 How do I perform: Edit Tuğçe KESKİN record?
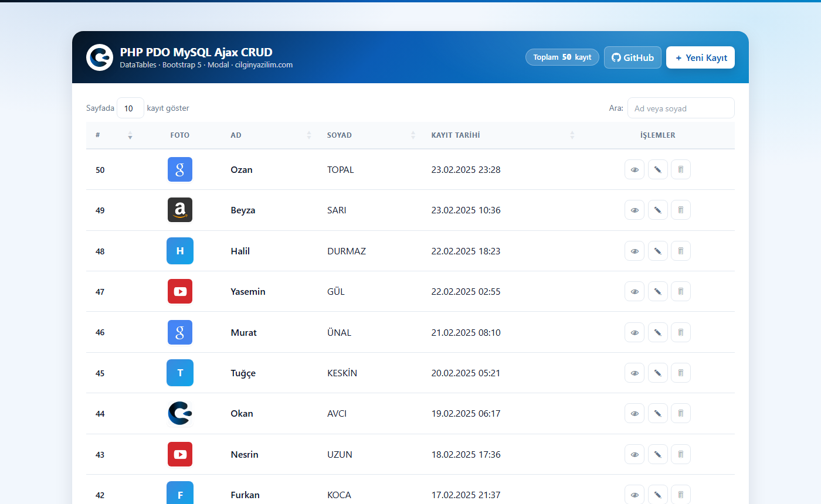(658, 373)
